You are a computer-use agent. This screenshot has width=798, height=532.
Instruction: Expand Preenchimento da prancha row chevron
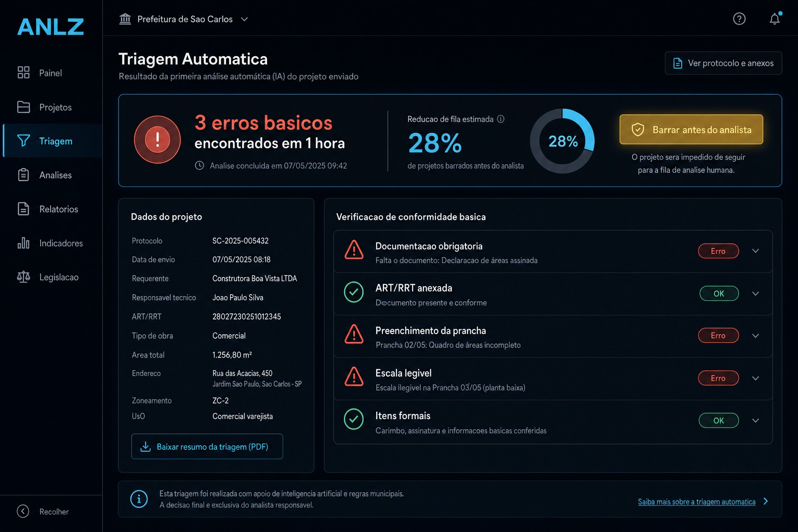(x=756, y=336)
